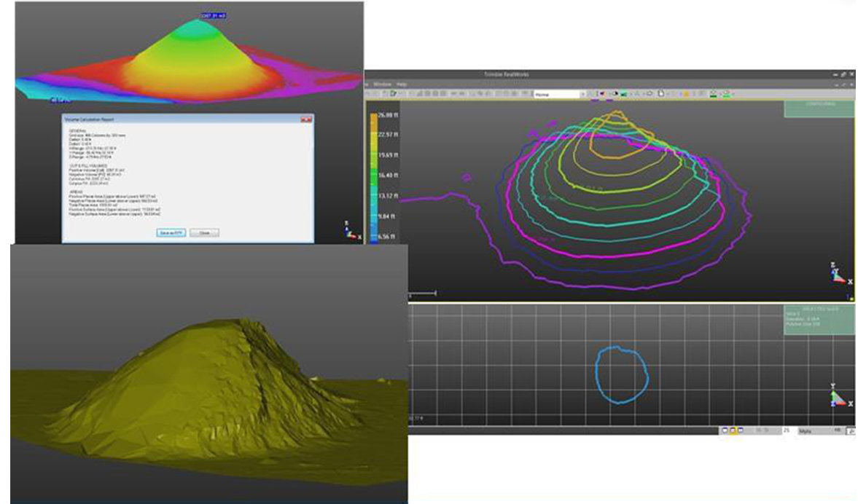Click the elevation color gradient bar

click(374, 177)
